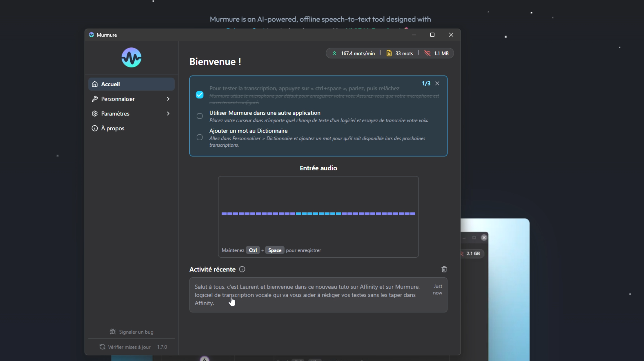Dismiss the 1/3 onboarding checklist card
This screenshot has width=644, height=361.
[x=437, y=84]
